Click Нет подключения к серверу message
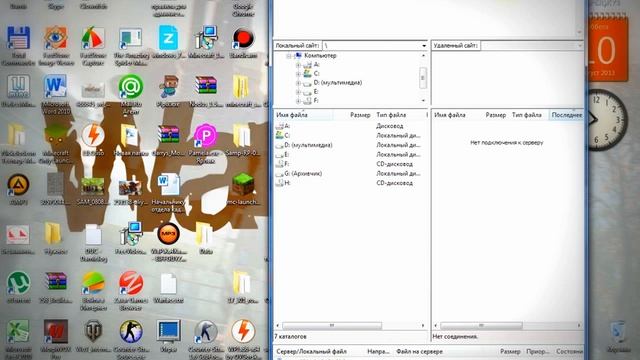Viewport: 640px width, 360px height. [x=507, y=142]
